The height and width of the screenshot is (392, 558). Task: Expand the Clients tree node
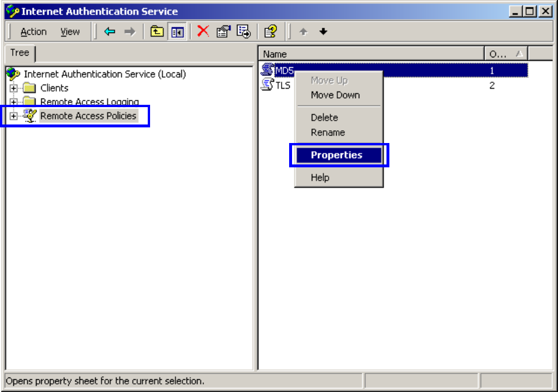tap(13, 88)
